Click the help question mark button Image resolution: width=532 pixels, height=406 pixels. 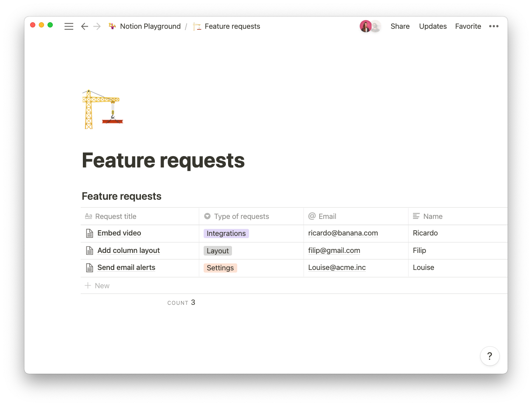[x=490, y=356]
